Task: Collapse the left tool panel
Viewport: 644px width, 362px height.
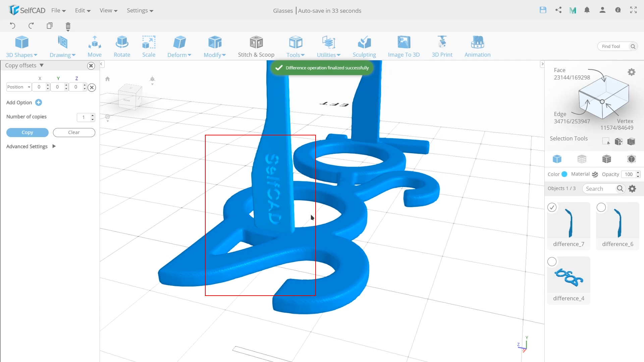Action: tap(102, 64)
